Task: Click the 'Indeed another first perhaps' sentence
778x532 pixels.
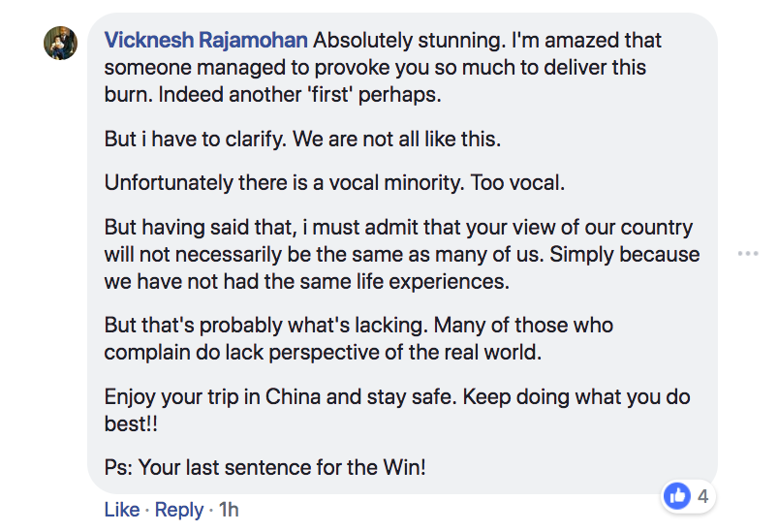Action: (299, 95)
